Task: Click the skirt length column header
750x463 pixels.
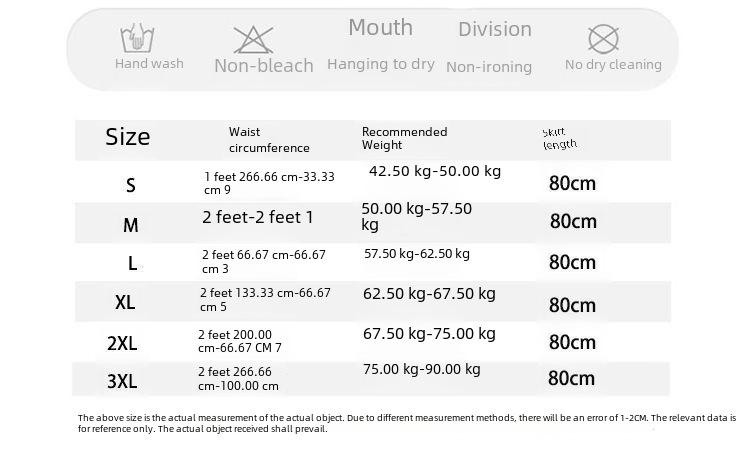Action: [560, 139]
